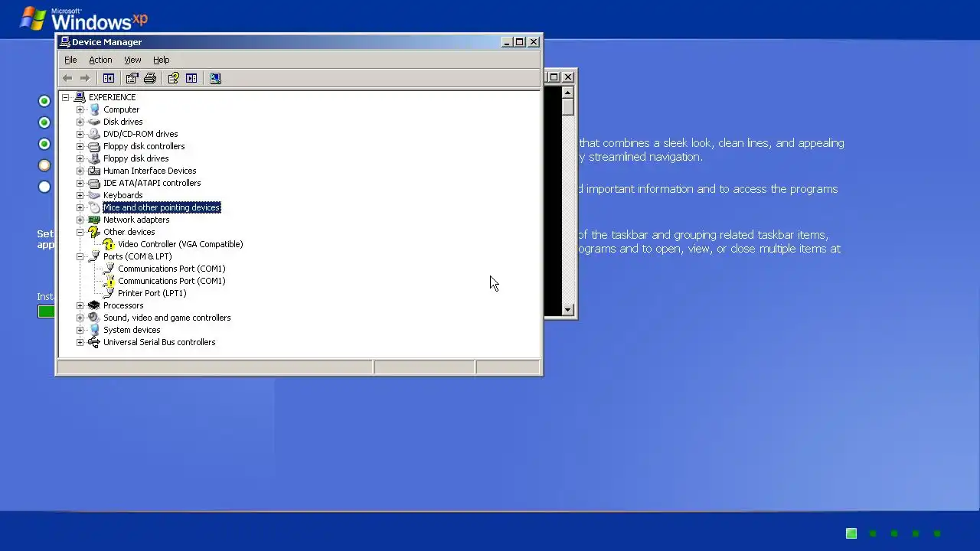Click the EXPERIENCE computer root icon
This screenshot has height=551, width=980.
tap(80, 97)
